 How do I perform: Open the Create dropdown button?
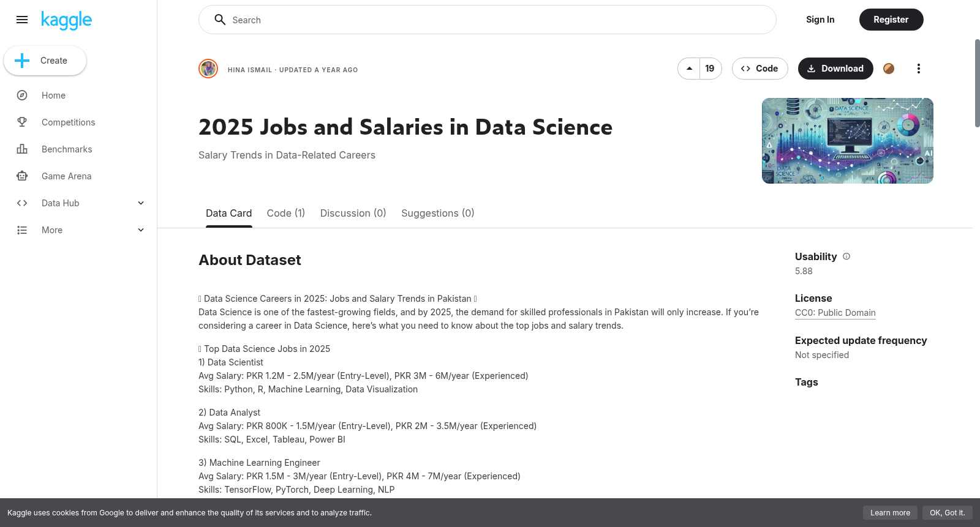point(45,61)
